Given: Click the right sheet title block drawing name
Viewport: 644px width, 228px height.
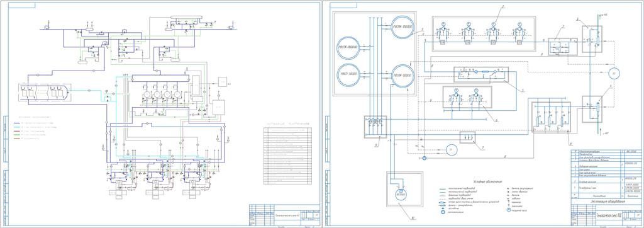Looking at the screenshot, I should pos(606,215).
